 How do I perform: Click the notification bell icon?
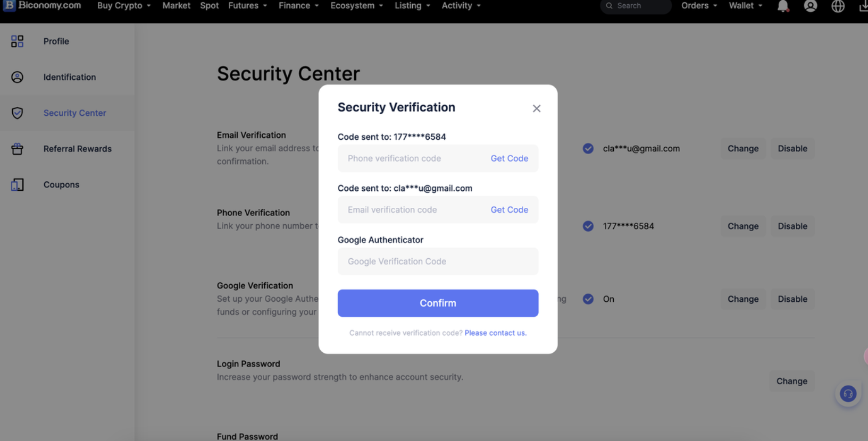[782, 6]
